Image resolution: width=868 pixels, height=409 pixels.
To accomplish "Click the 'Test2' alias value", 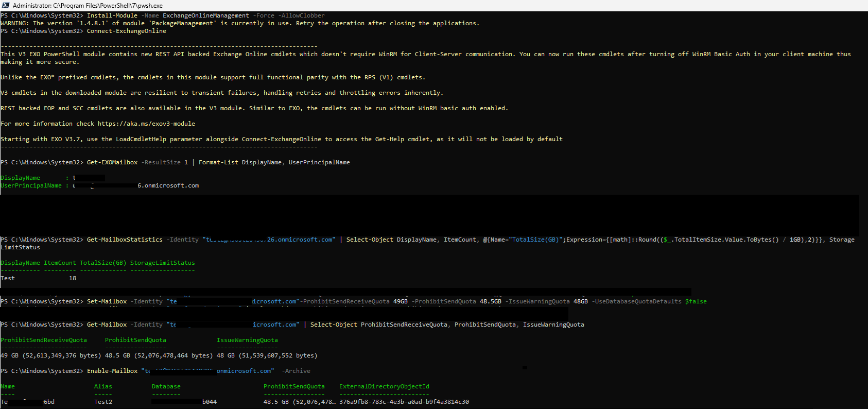I will [x=103, y=402].
